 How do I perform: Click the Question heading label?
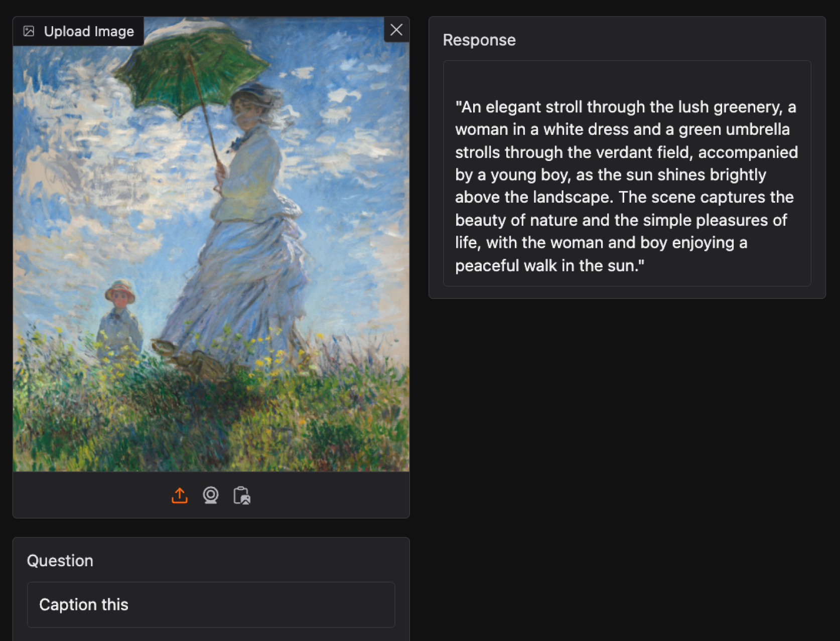coord(60,561)
